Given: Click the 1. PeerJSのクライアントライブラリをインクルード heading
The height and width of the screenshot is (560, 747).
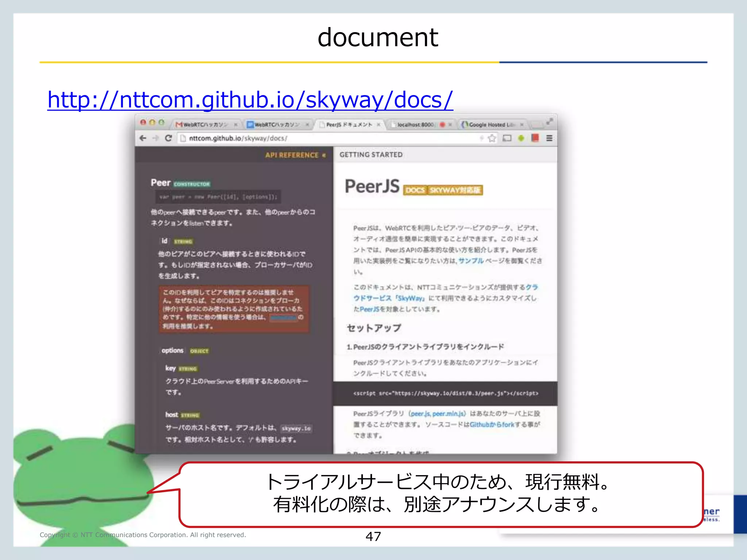Looking at the screenshot, I should tap(425, 347).
